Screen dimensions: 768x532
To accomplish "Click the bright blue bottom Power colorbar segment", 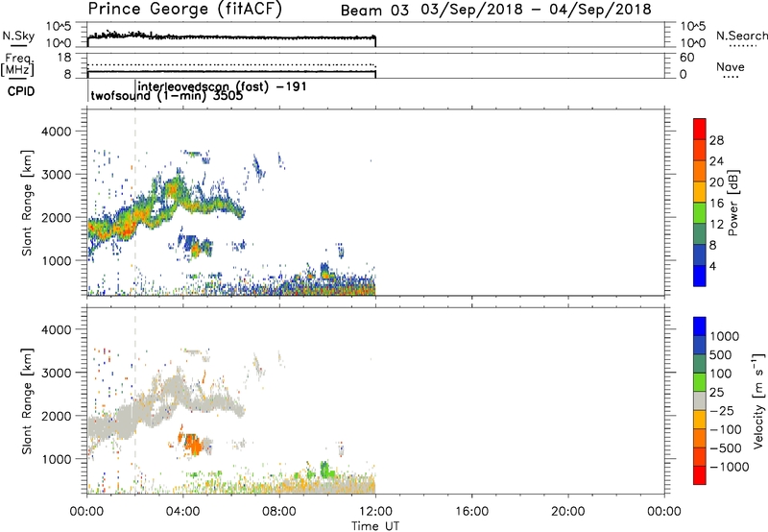I will pos(700,276).
